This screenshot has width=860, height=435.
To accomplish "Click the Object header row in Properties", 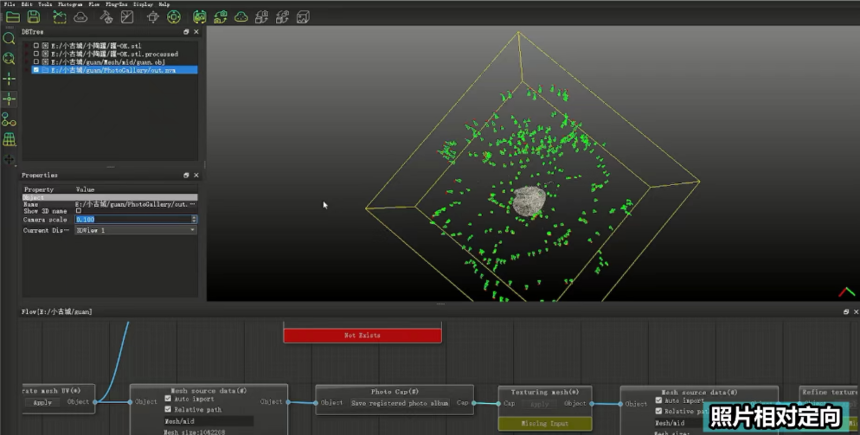I will click(110, 197).
